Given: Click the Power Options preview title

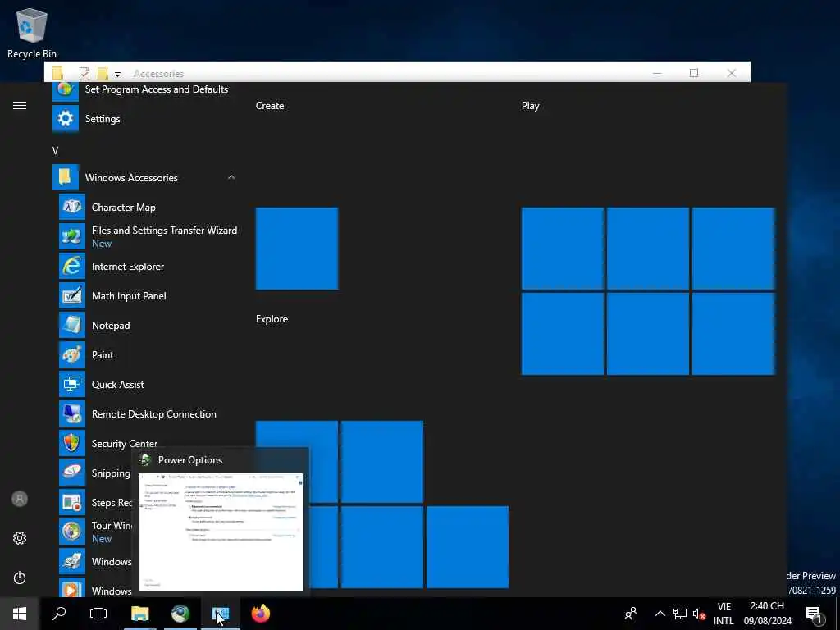Looking at the screenshot, I should pos(190,459).
